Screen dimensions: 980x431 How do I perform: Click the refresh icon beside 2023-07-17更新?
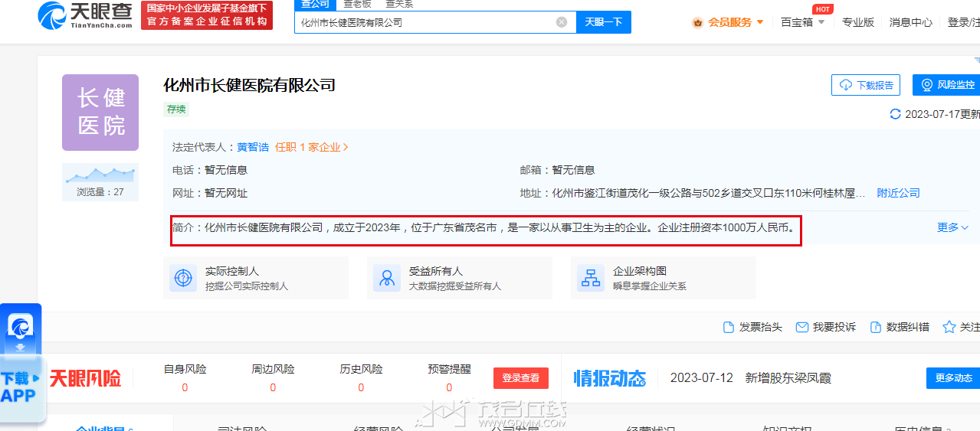tap(895, 114)
